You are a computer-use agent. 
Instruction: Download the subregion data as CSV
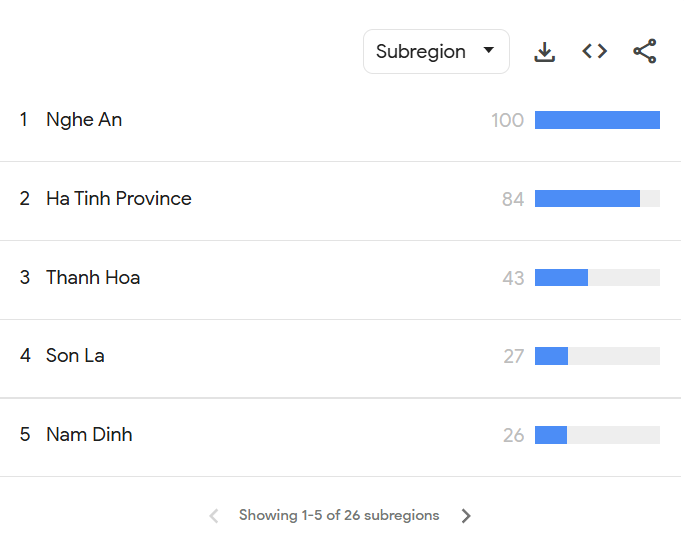544,52
